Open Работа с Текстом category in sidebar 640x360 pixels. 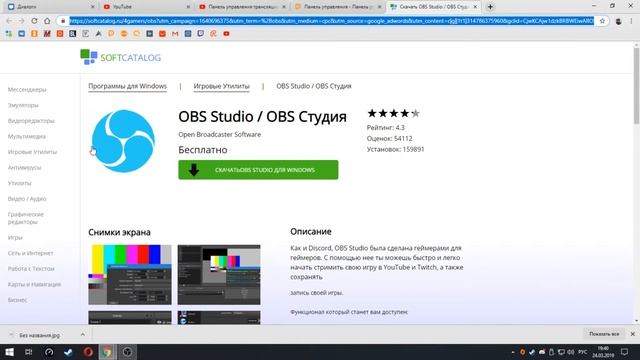[31, 269]
